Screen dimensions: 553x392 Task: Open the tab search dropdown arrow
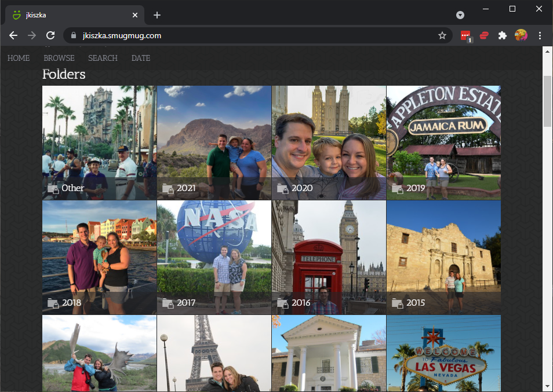pyautogui.click(x=460, y=15)
